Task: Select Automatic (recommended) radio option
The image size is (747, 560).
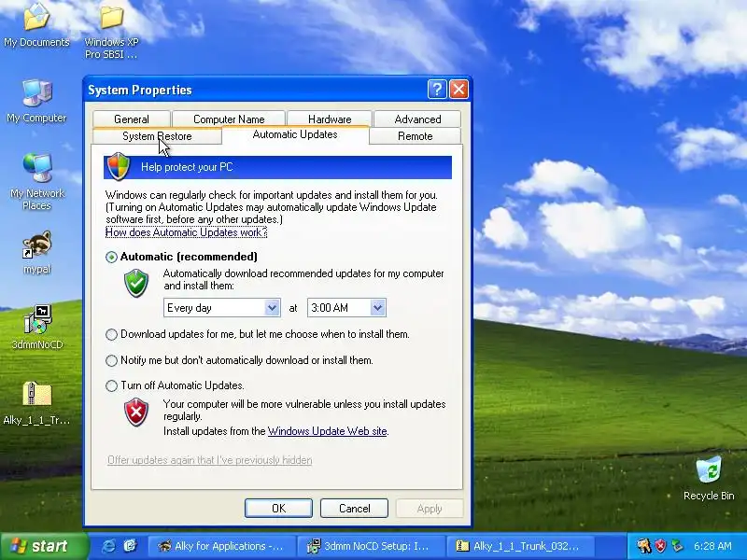Action: [111, 258]
